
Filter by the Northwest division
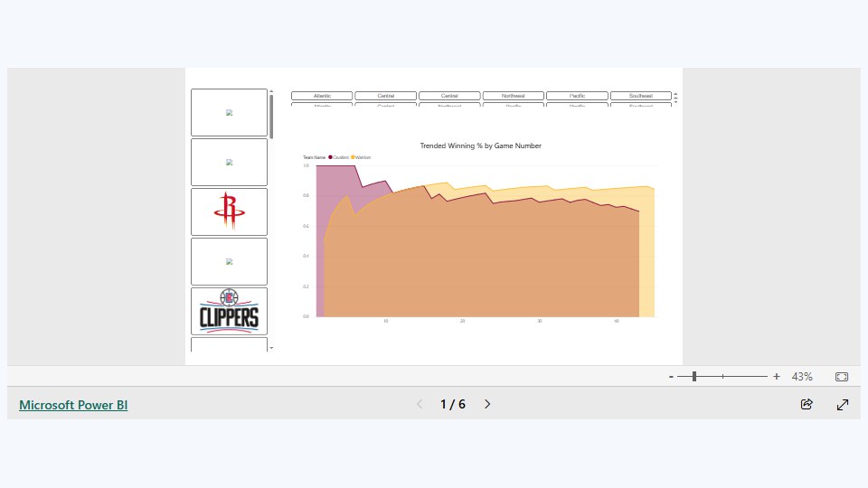tap(514, 96)
